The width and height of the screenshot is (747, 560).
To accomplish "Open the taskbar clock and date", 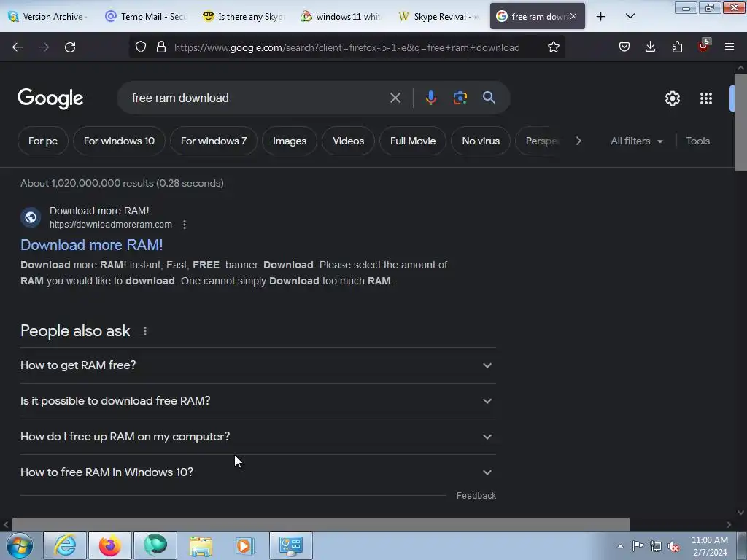I will (710, 546).
